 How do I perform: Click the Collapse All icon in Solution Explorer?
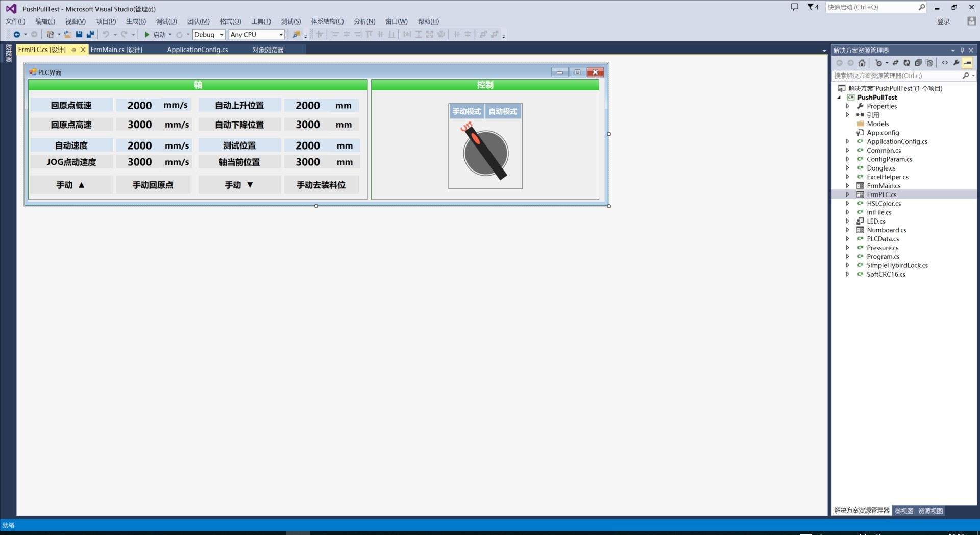918,63
